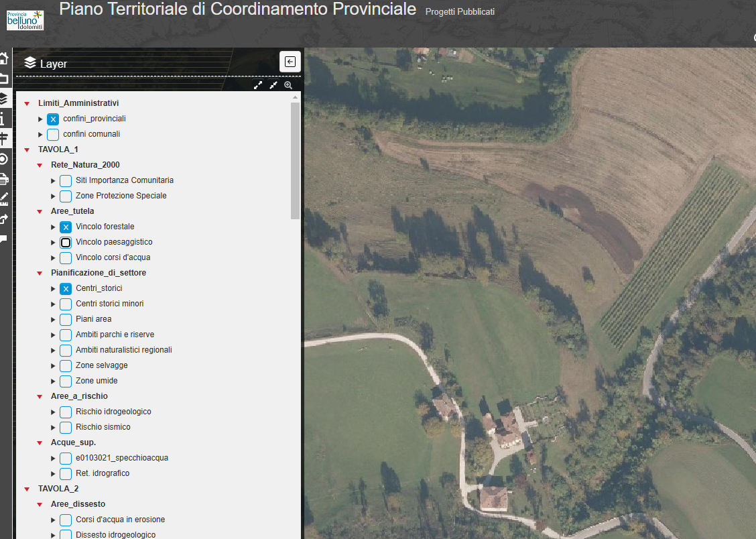
Task: Collapse the Aree_tutela subgroup
Action: pyautogui.click(x=40, y=212)
